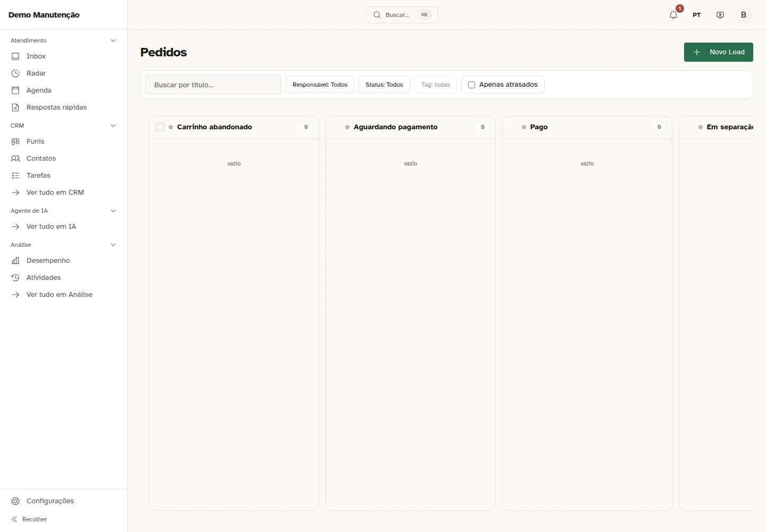The height and width of the screenshot is (532, 766).
Task: Click the Contatos people icon
Action: point(15,159)
